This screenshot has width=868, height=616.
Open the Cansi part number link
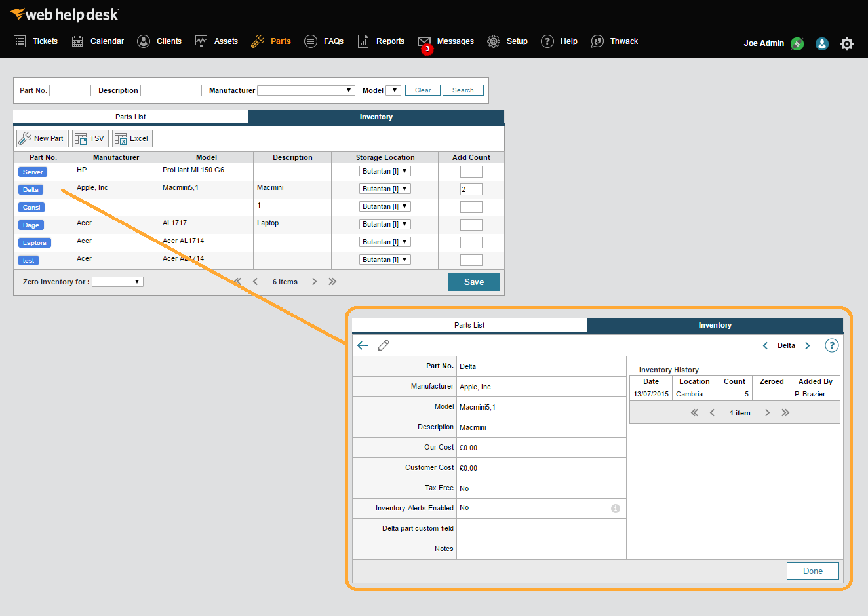point(31,207)
